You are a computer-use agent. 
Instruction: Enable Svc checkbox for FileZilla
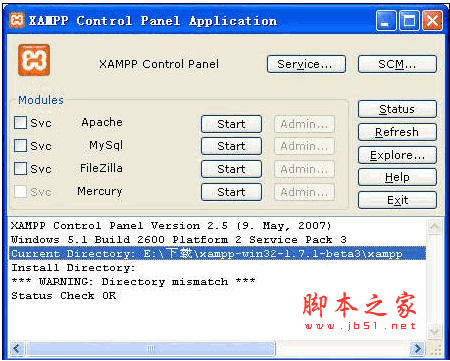coord(20,168)
